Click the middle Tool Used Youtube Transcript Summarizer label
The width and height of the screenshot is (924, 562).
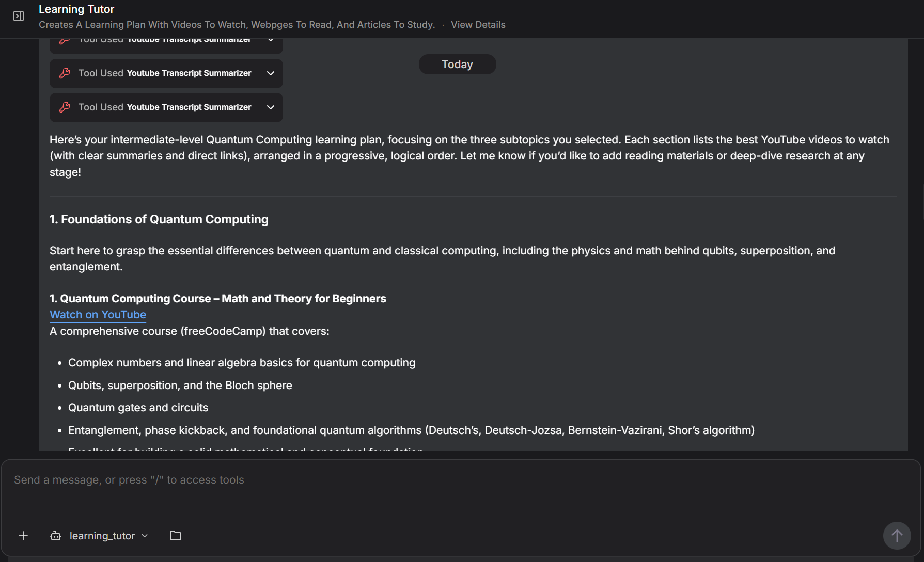(165, 73)
